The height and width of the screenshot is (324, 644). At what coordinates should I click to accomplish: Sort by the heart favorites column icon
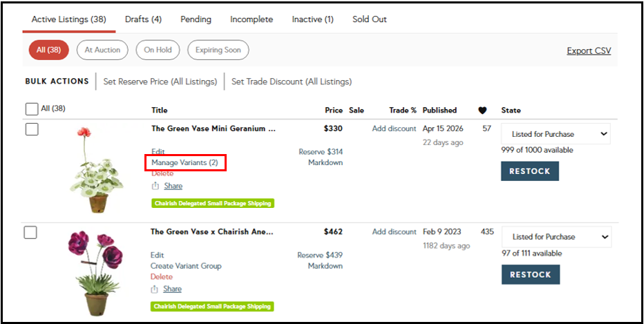pyautogui.click(x=482, y=111)
